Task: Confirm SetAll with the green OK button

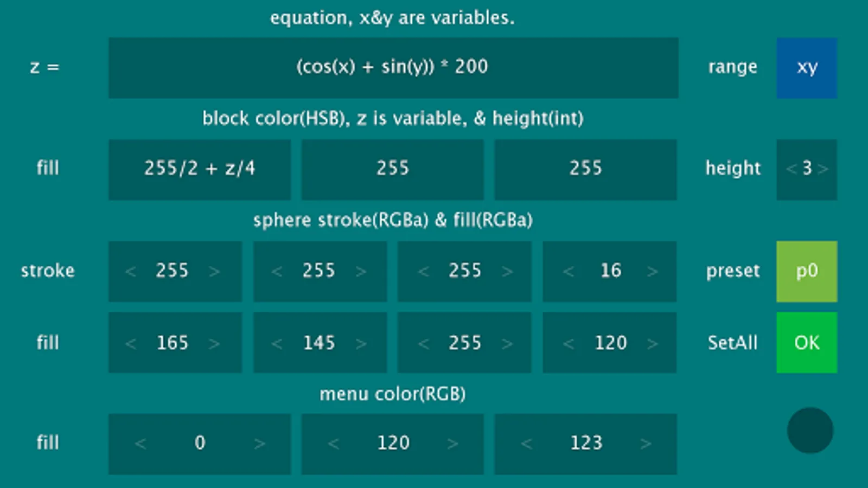Action: point(807,342)
